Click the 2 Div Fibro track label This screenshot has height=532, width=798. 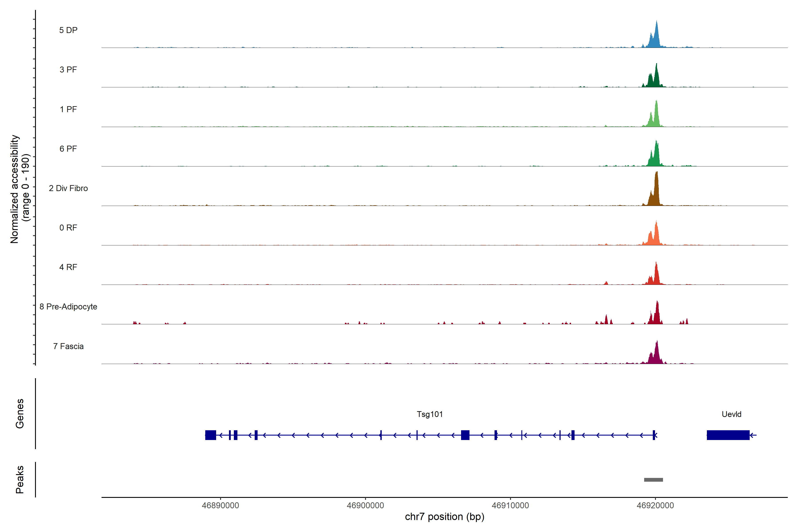point(68,188)
